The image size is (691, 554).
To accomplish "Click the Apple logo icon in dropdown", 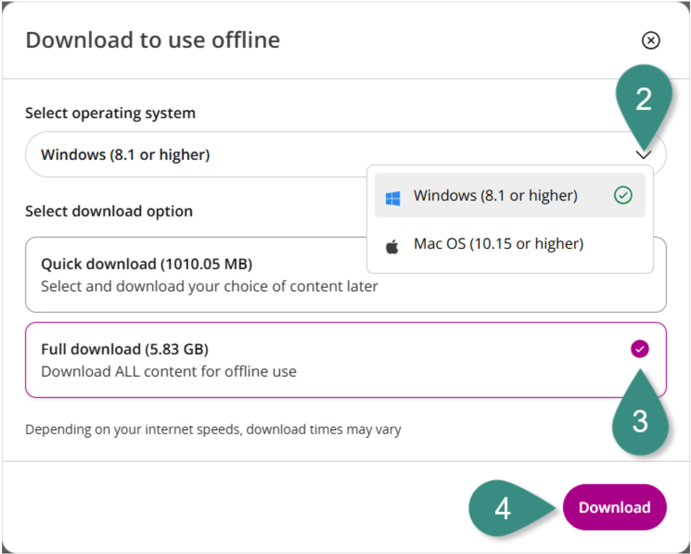I will tap(394, 244).
